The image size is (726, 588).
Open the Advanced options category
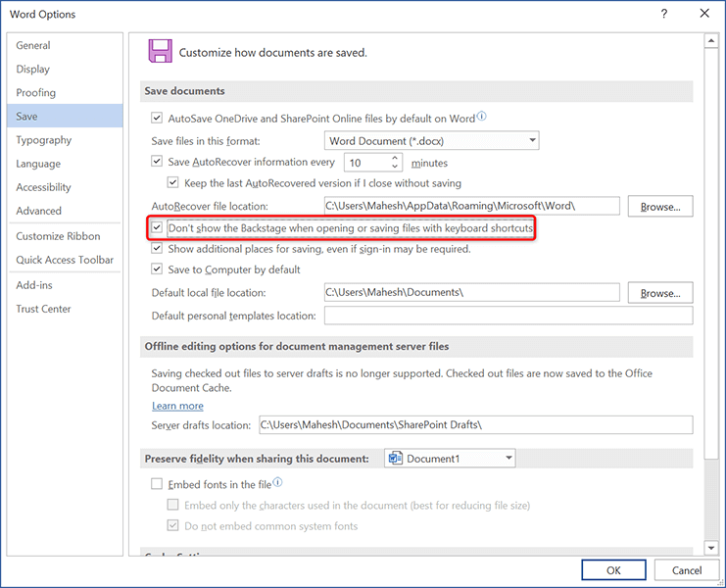pyautogui.click(x=38, y=211)
